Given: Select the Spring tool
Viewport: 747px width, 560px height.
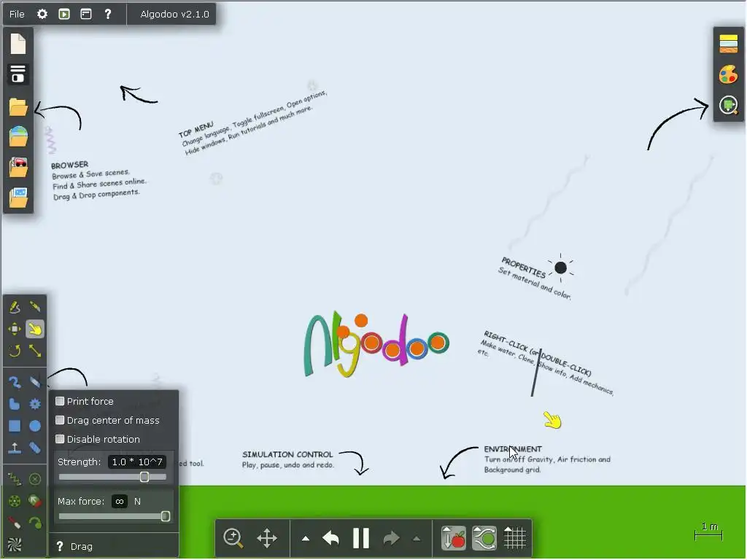Looking at the screenshot, I should 15,480.
